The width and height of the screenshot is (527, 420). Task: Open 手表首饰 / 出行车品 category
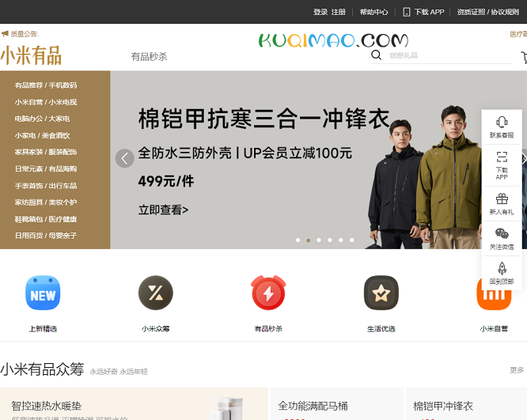[46, 185]
